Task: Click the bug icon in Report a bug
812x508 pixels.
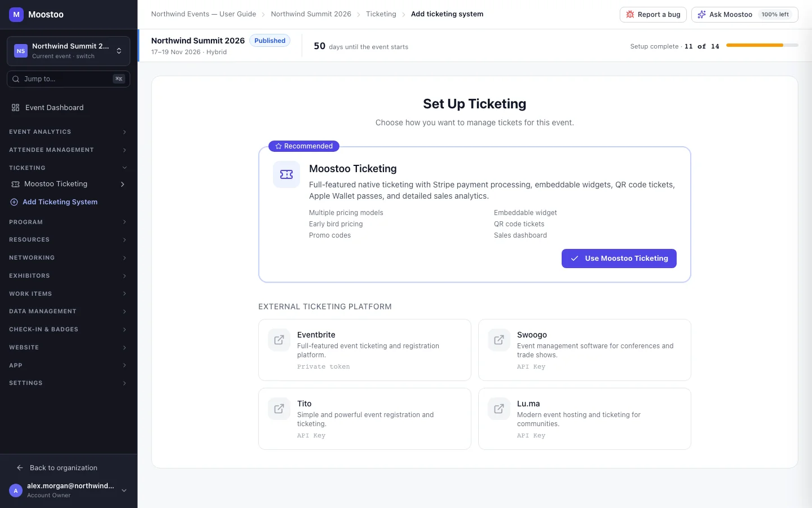Action: pyautogui.click(x=630, y=14)
